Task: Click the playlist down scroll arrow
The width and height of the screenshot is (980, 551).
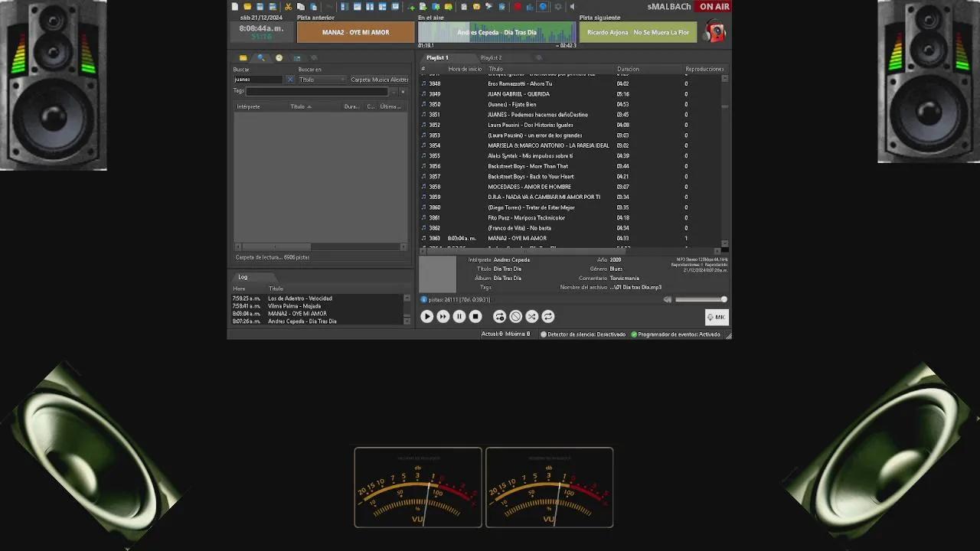Action: 725,243
